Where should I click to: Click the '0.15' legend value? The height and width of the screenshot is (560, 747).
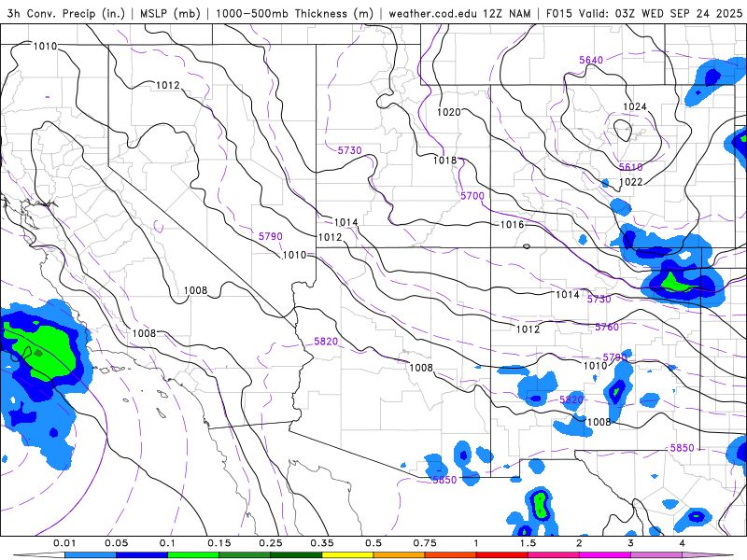[219, 543]
